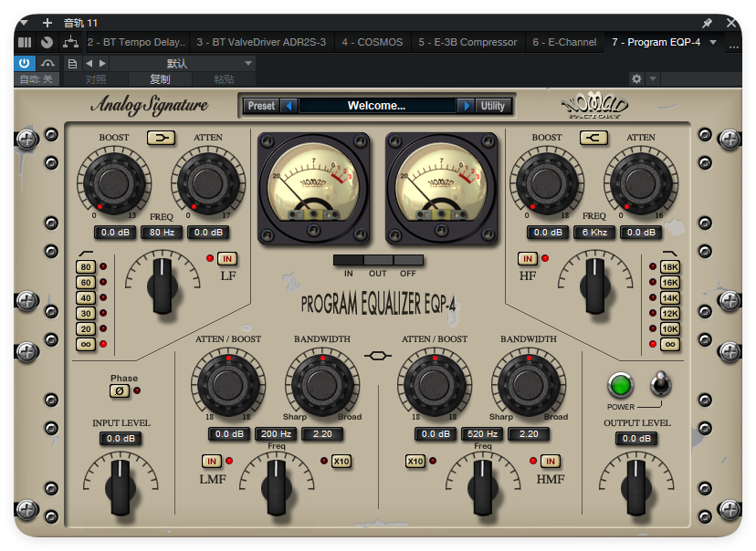The image size is (756, 551).
Task: Click the LF FREQ 80 Hz field
Action: click(x=162, y=232)
